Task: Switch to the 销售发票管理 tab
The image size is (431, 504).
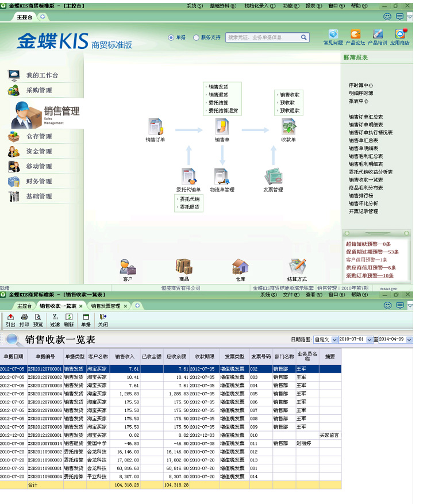Action: (x=105, y=306)
